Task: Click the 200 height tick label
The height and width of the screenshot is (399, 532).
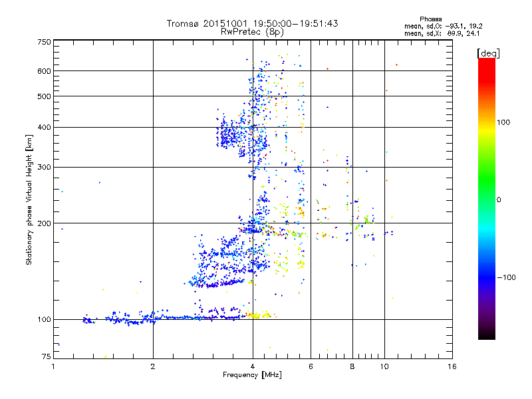Action: point(44,223)
